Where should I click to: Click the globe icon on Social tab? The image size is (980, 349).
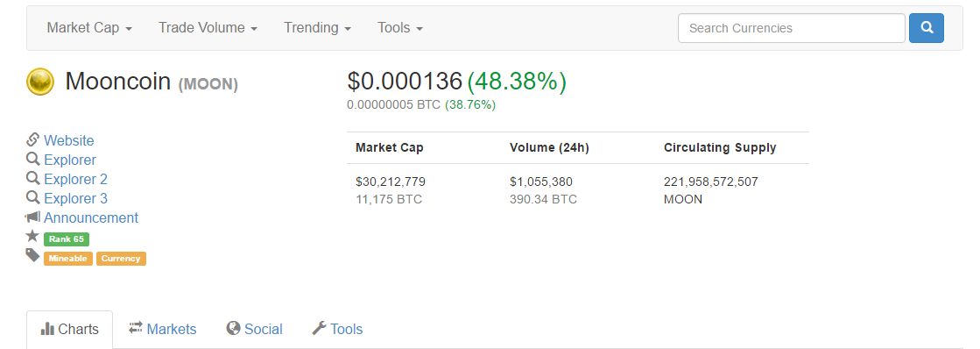233,328
